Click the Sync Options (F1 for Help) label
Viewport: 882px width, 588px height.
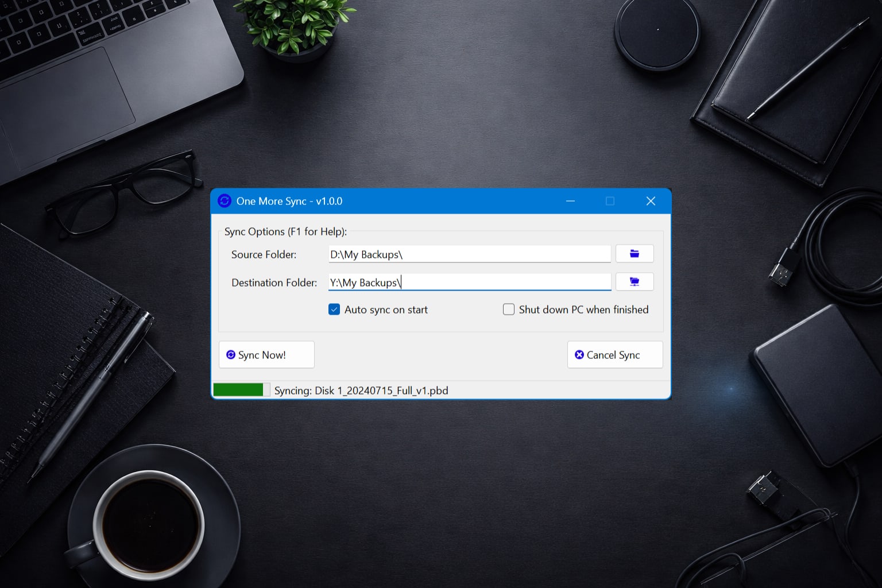click(x=285, y=231)
